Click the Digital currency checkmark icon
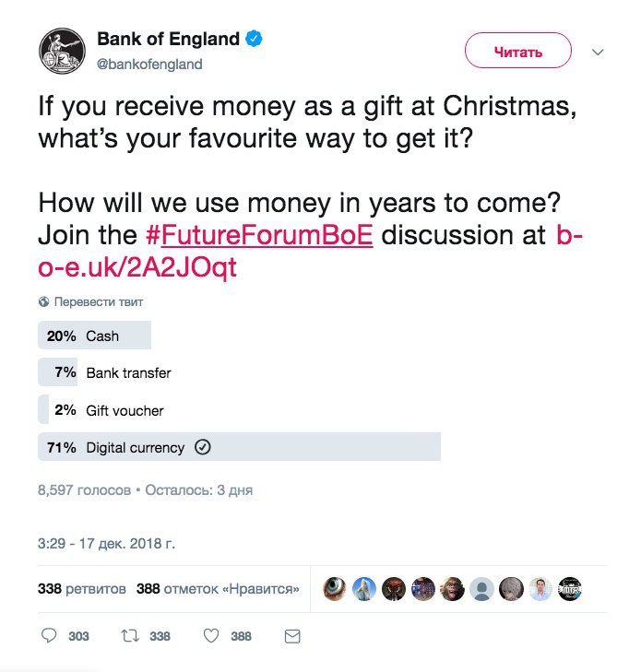 coord(204,447)
